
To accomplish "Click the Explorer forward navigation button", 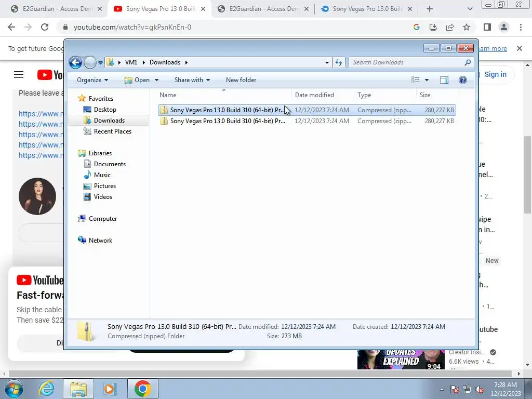I will pyautogui.click(x=90, y=62).
